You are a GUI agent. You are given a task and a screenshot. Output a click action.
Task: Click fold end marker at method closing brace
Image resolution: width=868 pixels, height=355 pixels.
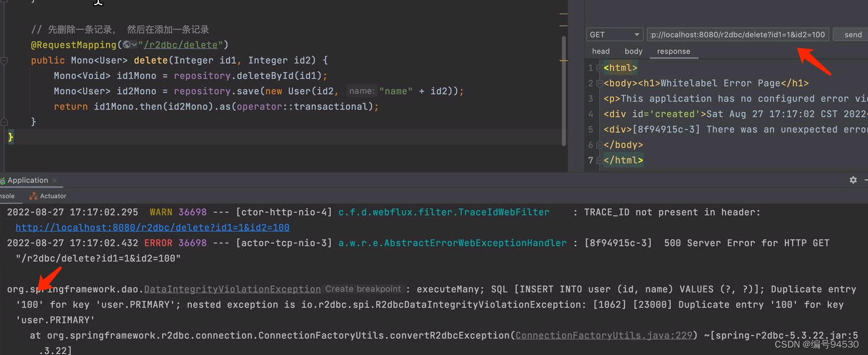(x=5, y=122)
